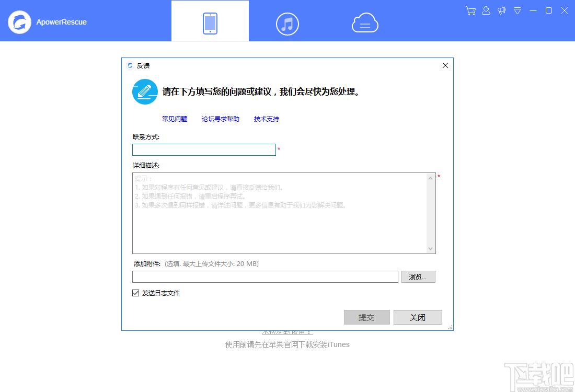The height and width of the screenshot is (392, 575).
Task: Minimize the ApowerRescue main window
Action: pos(533,10)
